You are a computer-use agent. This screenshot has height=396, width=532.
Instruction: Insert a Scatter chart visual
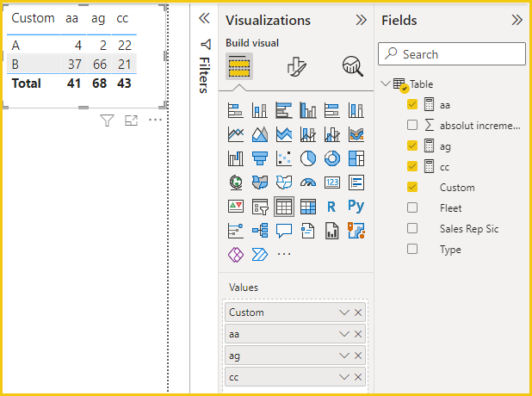[x=284, y=158]
